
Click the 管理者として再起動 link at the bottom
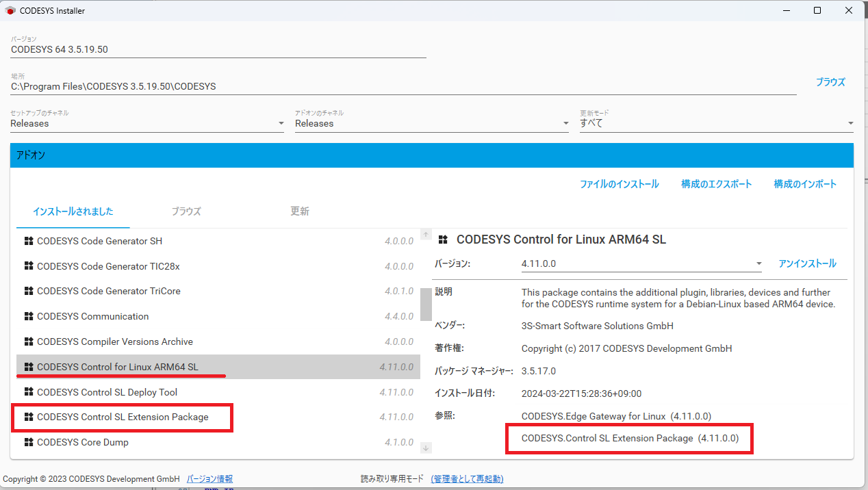pyautogui.click(x=467, y=478)
